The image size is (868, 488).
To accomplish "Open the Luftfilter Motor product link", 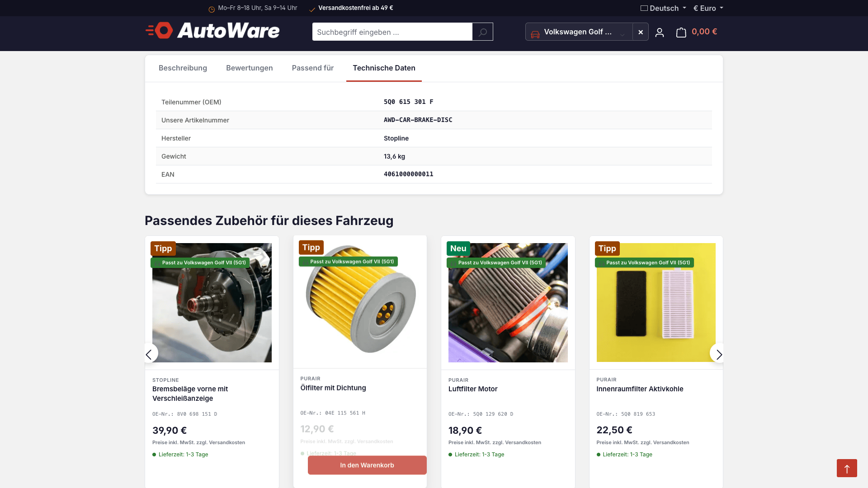I will [473, 389].
